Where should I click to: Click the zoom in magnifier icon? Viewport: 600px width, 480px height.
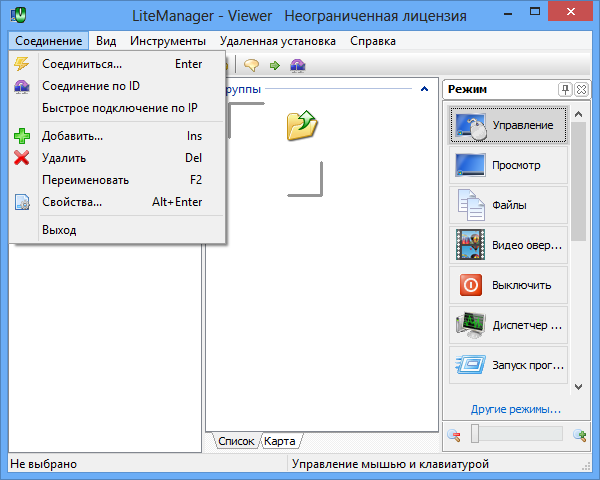pos(580,435)
